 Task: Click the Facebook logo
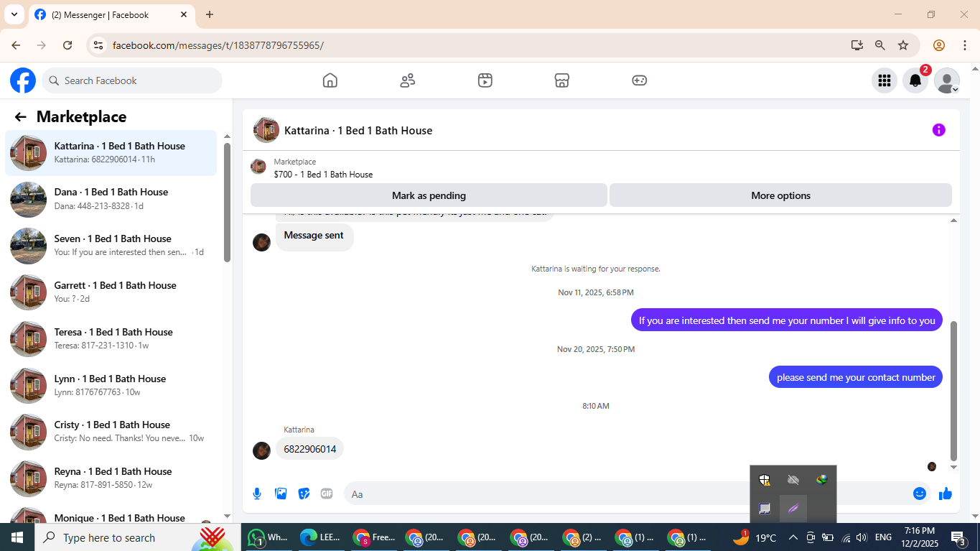(23, 80)
